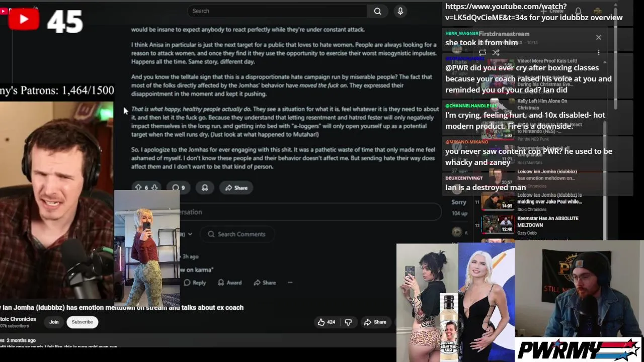Share the YouTube video
This screenshot has height=362, width=644.
pos(375,322)
